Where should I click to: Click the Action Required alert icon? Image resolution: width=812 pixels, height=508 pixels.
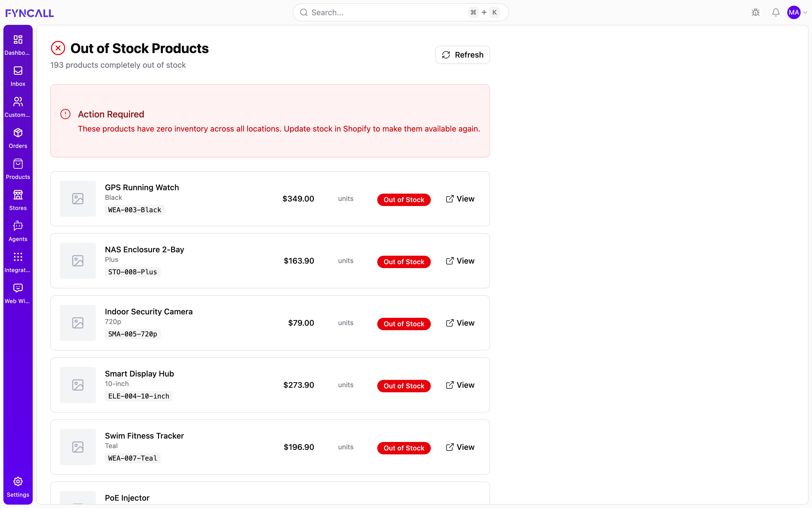point(65,114)
